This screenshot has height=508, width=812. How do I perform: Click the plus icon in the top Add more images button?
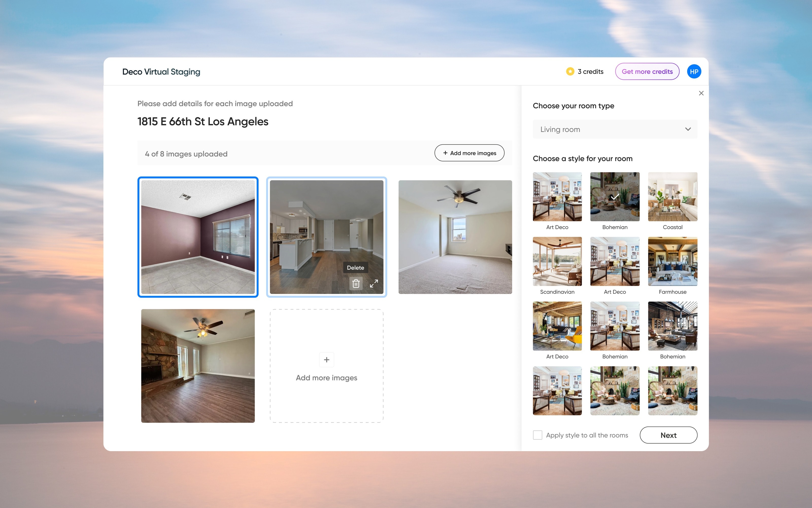point(445,153)
